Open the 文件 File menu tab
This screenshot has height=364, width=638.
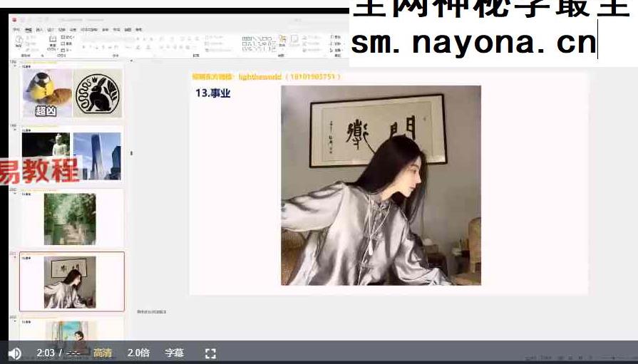point(16,30)
